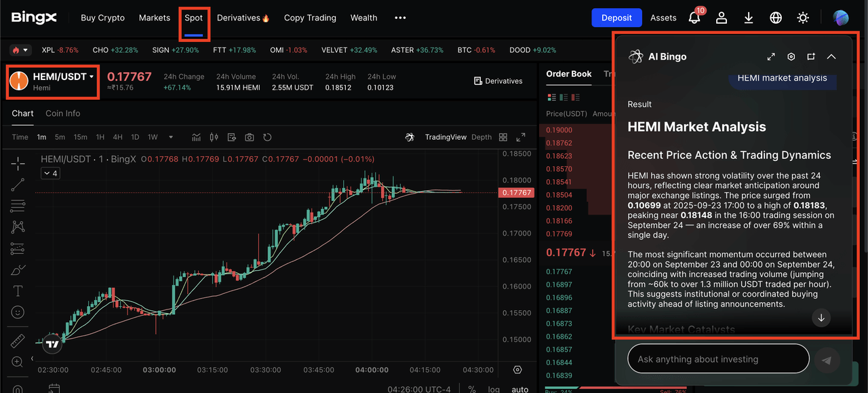Collapse the AI Bingo panel
868x393 pixels.
pos(831,56)
